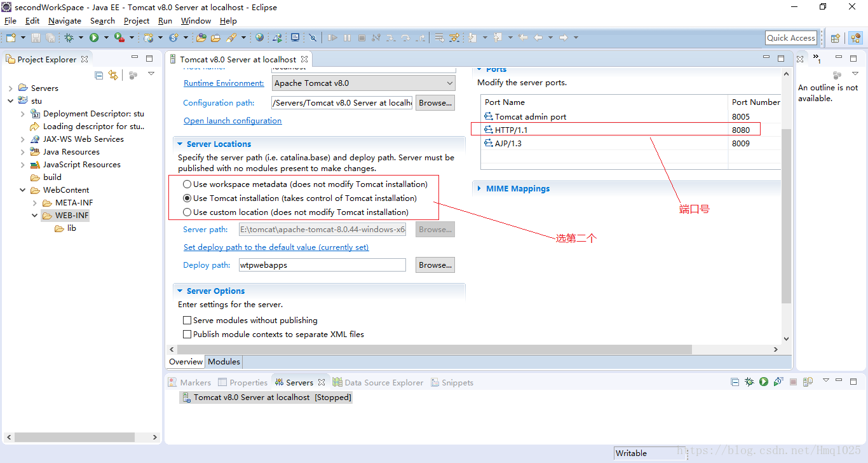Screen dimensions: 868x463
Task: Select Use custom location radio button
Action: coord(187,212)
